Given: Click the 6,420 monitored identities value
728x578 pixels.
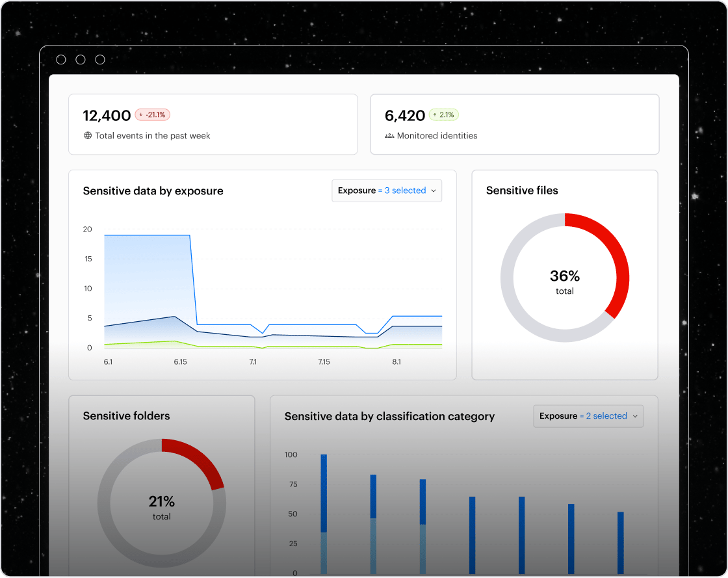Looking at the screenshot, I should pyautogui.click(x=404, y=116).
